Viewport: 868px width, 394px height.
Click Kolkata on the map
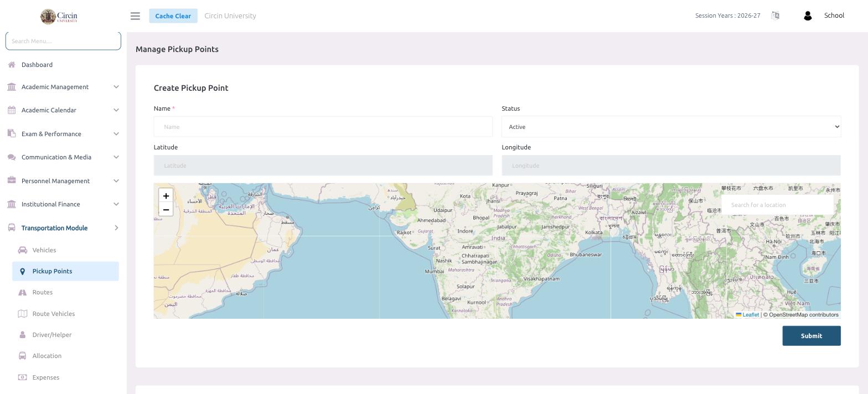[x=594, y=232]
